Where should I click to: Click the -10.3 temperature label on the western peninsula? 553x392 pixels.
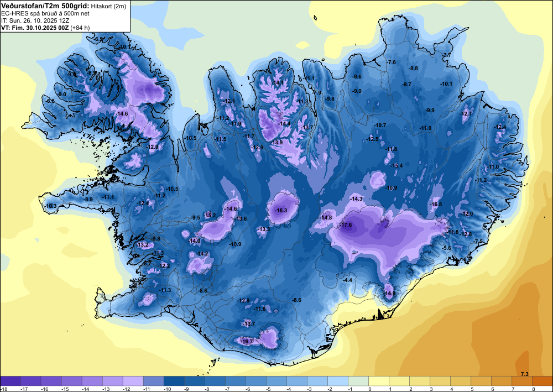[x=50, y=206]
